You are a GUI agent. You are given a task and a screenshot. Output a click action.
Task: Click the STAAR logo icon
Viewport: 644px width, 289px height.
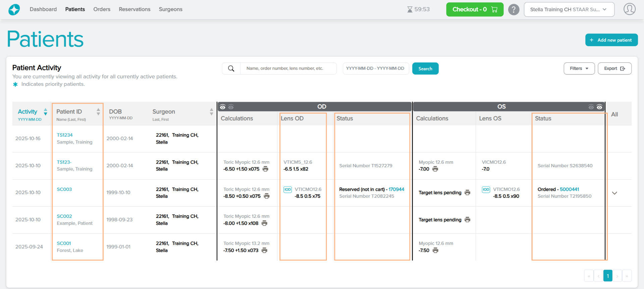point(14,9)
